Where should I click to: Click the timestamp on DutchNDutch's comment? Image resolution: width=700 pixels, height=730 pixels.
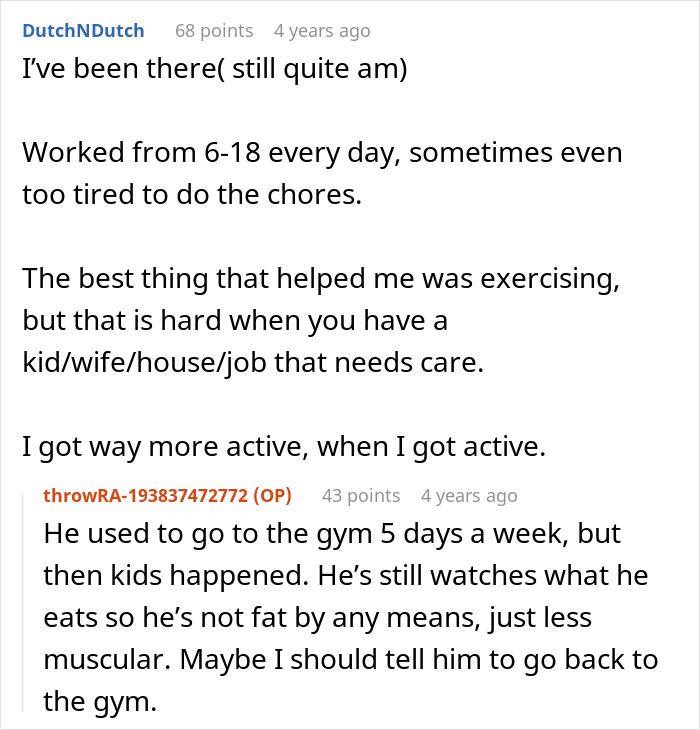tap(322, 31)
